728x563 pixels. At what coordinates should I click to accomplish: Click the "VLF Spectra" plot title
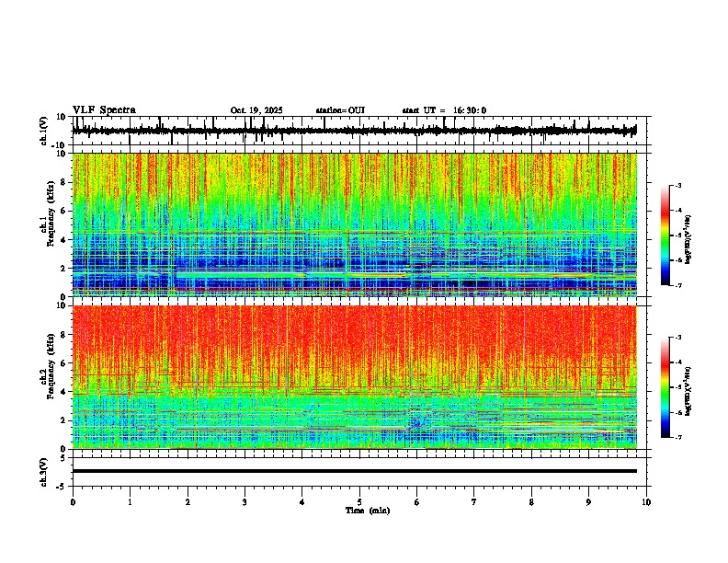coord(104,110)
